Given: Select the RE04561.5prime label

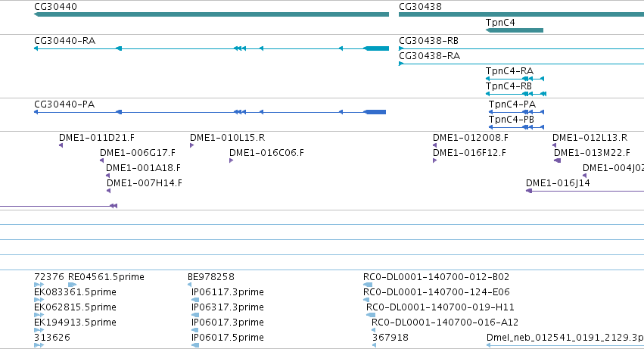Looking at the screenshot, I should tap(106, 277).
